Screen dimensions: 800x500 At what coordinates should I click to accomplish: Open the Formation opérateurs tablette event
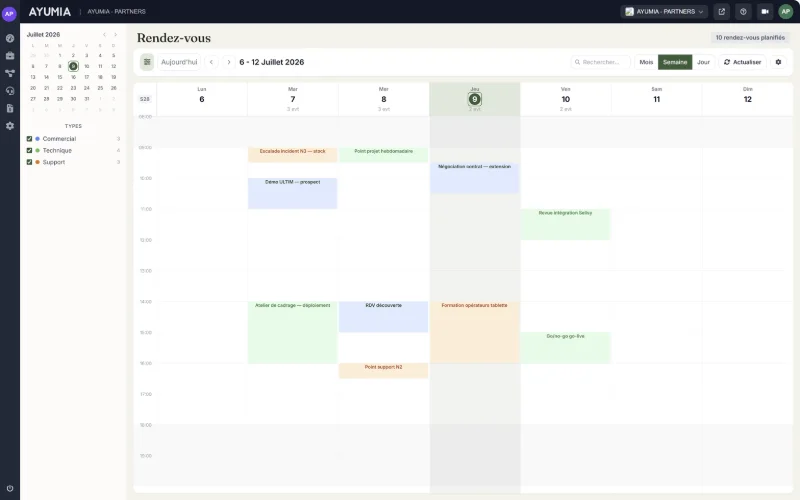tap(474, 332)
